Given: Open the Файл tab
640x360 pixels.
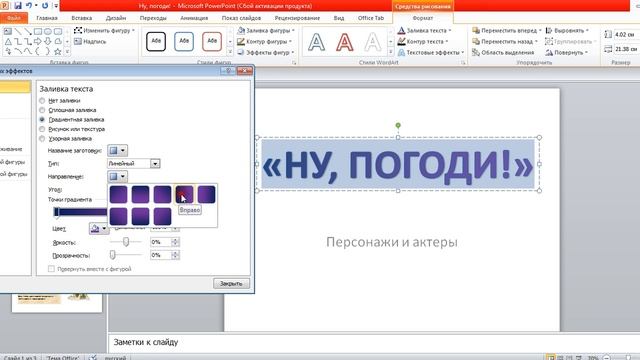Looking at the screenshot, I should (x=14, y=18).
